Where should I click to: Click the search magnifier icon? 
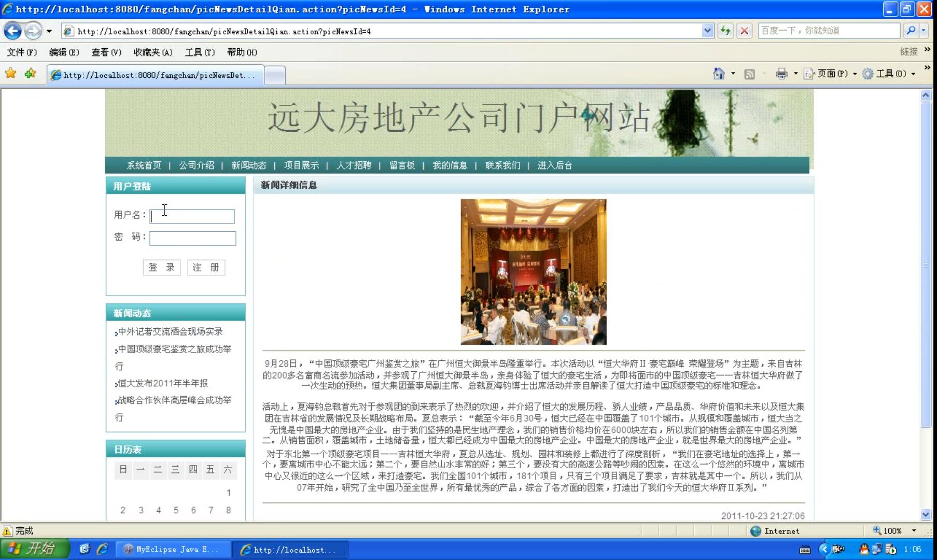point(911,31)
